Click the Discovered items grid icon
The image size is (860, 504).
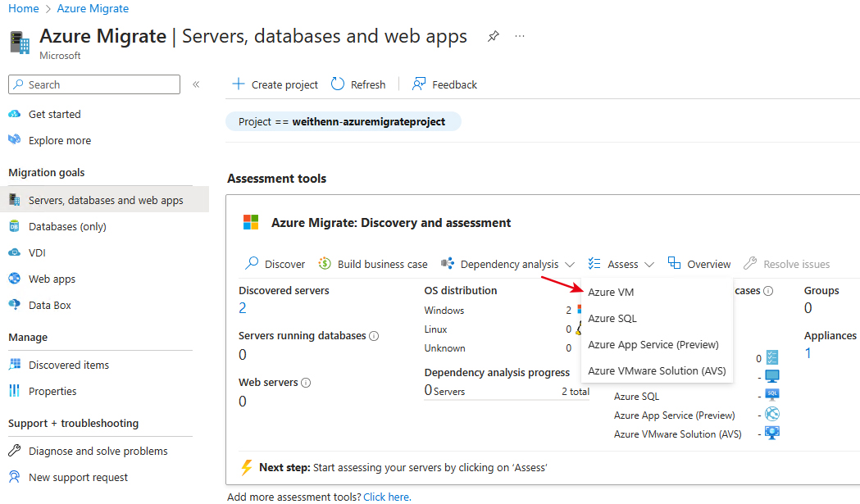click(x=15, y=364)
